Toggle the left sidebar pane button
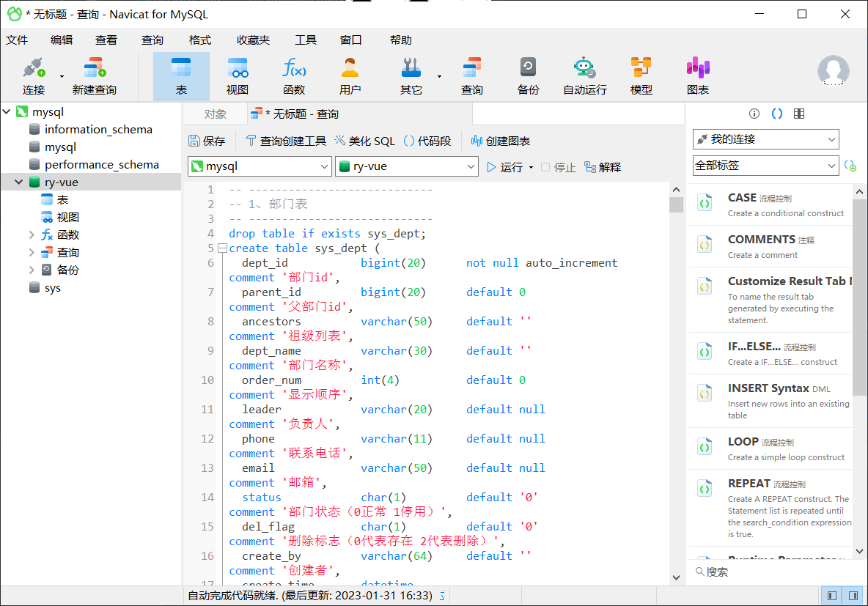Viewport: 868px width, 606px height. click(x=831, y=596)
